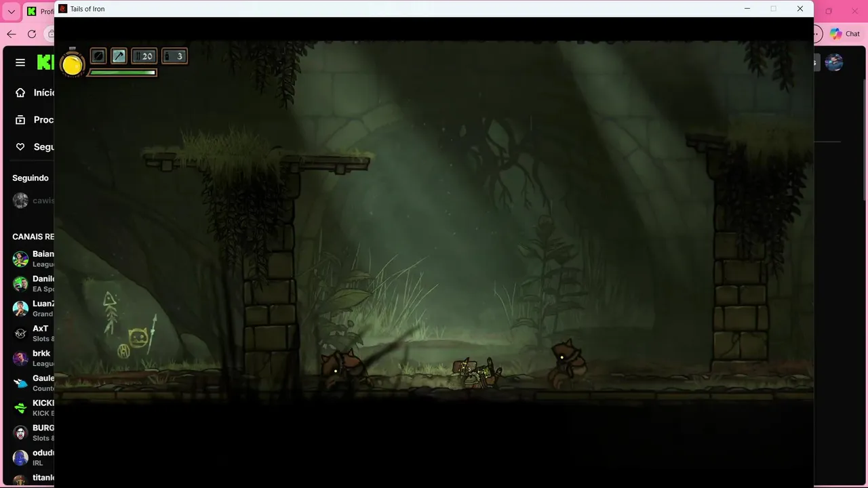Open the BURG channel avatar in sidebar
This screenshot has width=868, height=488.
tap(20, 432)
